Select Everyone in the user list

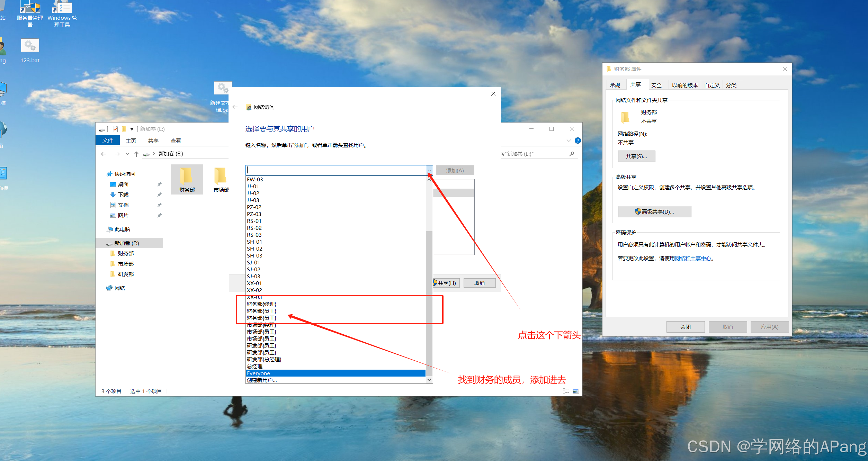pos(259,373)
